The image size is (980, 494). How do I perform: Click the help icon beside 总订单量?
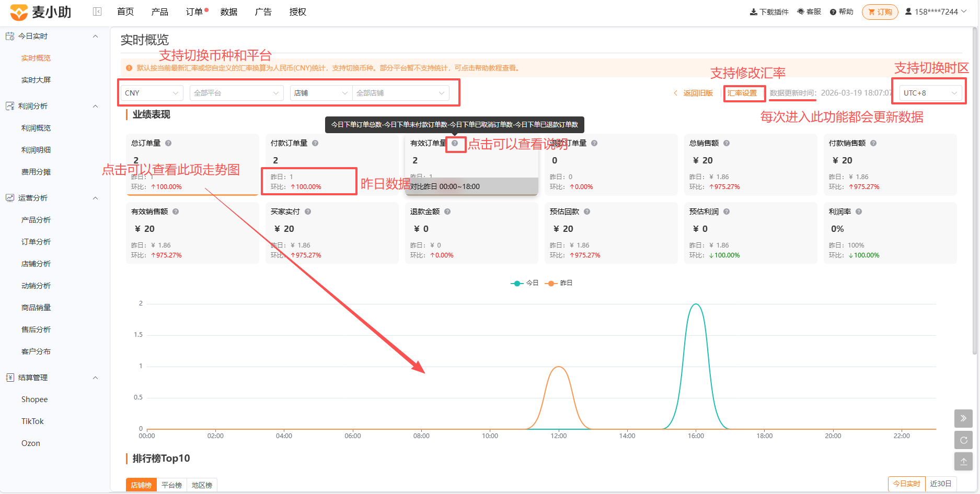(x=168, y=143)
